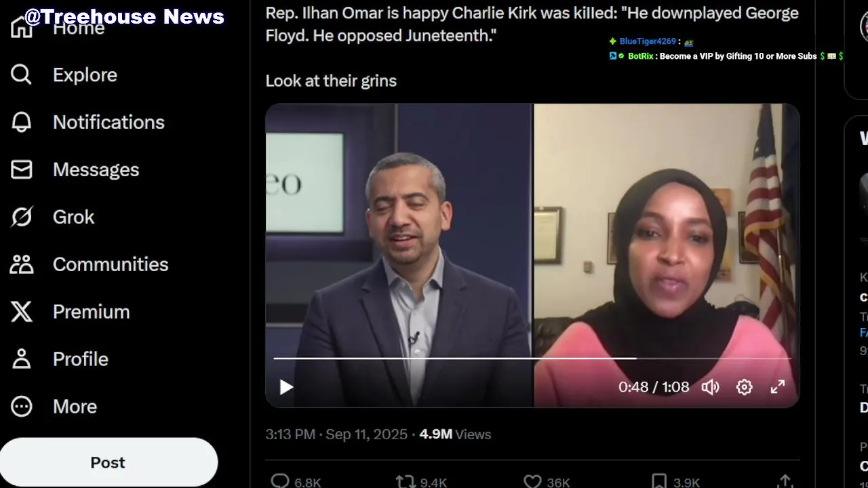Open the share tweet menu

click(x=785, y=481)
